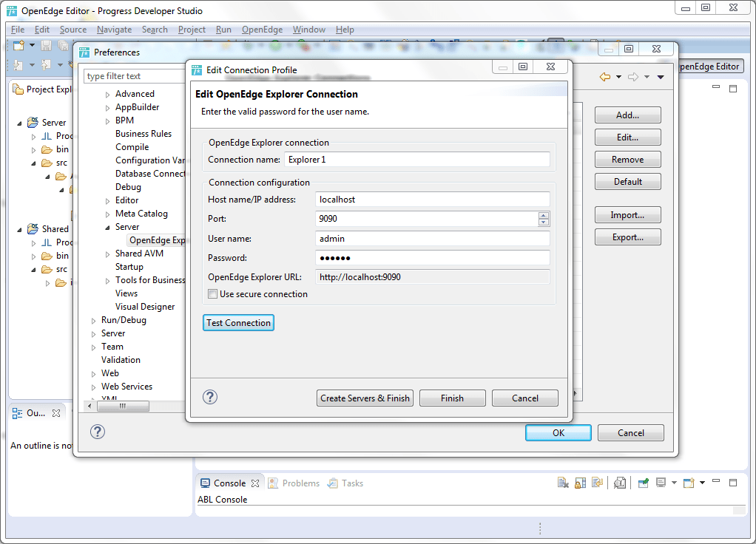Expand the Meta Catalog preferences node
Image resolution: width=756 pixels, height=544 pixels.
tap(107, 214)
